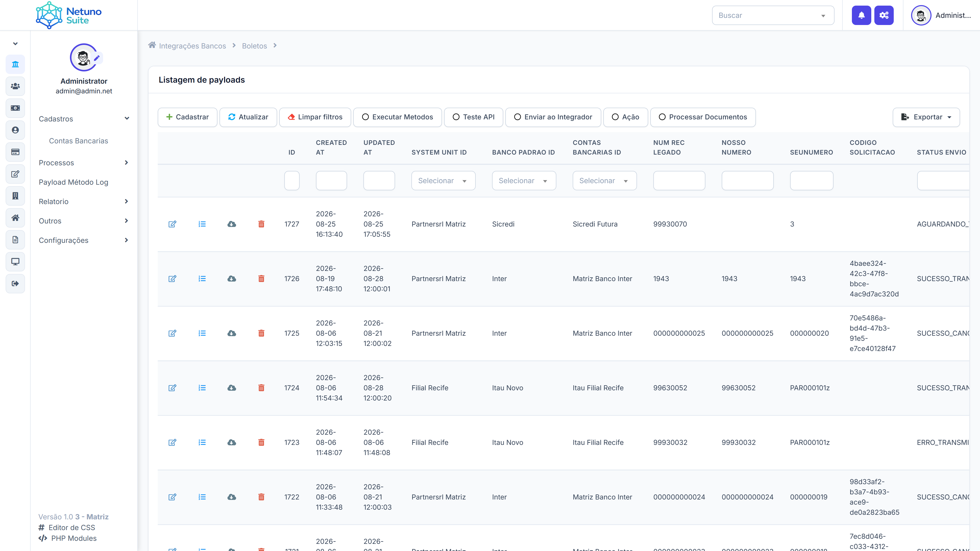
Task: Open the users group icon in left rail
Action: pos(15,86)
